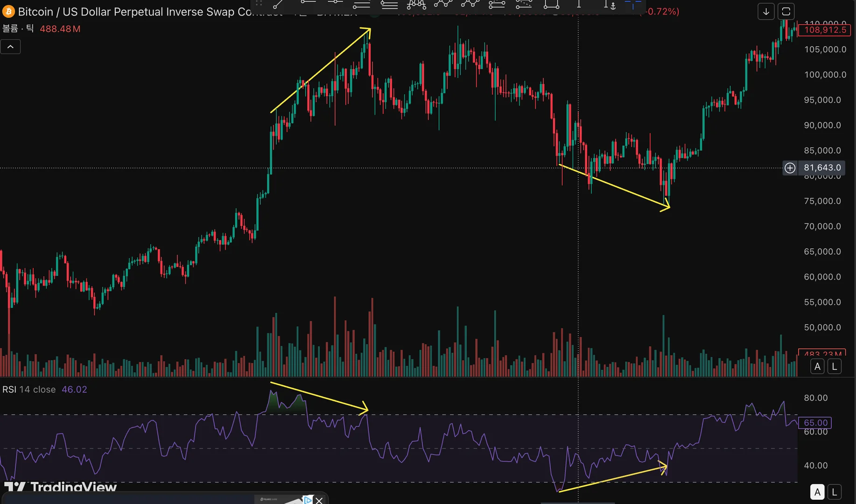Open the TradingView logo link
The width and height of the screenshot is (856, 504).
[61, 487]
